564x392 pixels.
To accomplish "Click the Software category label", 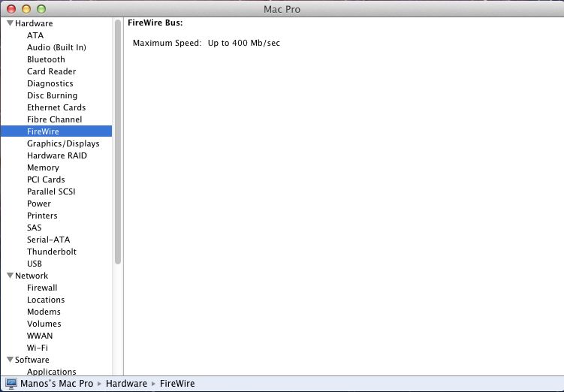I will pos(32,360).
